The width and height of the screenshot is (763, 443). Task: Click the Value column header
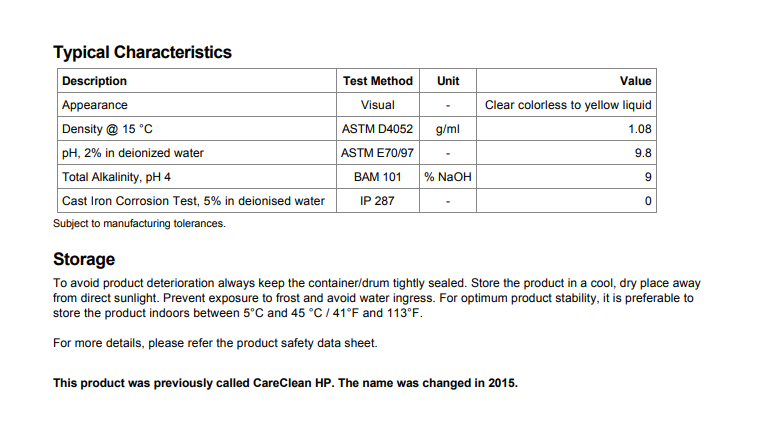(635, 81)
